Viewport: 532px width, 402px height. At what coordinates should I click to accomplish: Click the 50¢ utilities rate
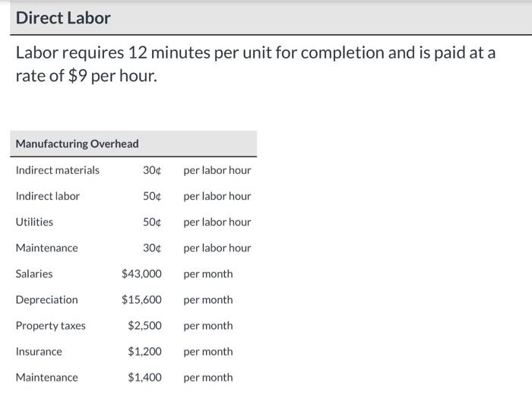(x=152, y=222)
